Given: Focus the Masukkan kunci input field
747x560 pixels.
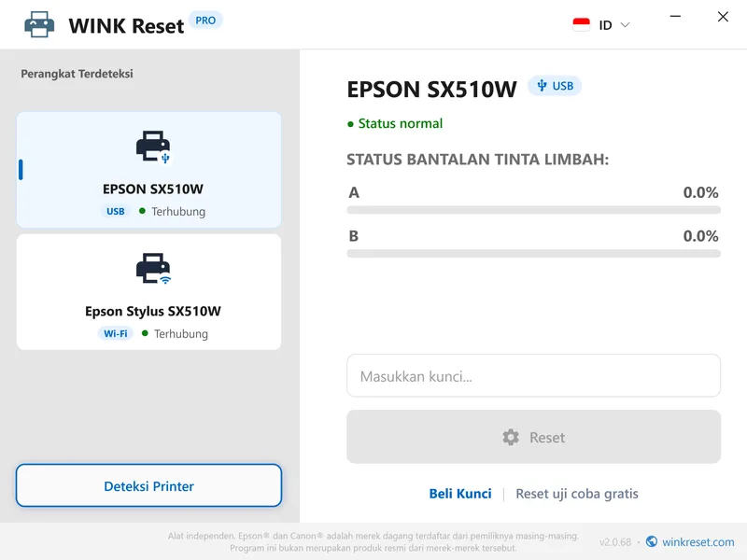Looking at the screenshot, I should tap(533, 376).
